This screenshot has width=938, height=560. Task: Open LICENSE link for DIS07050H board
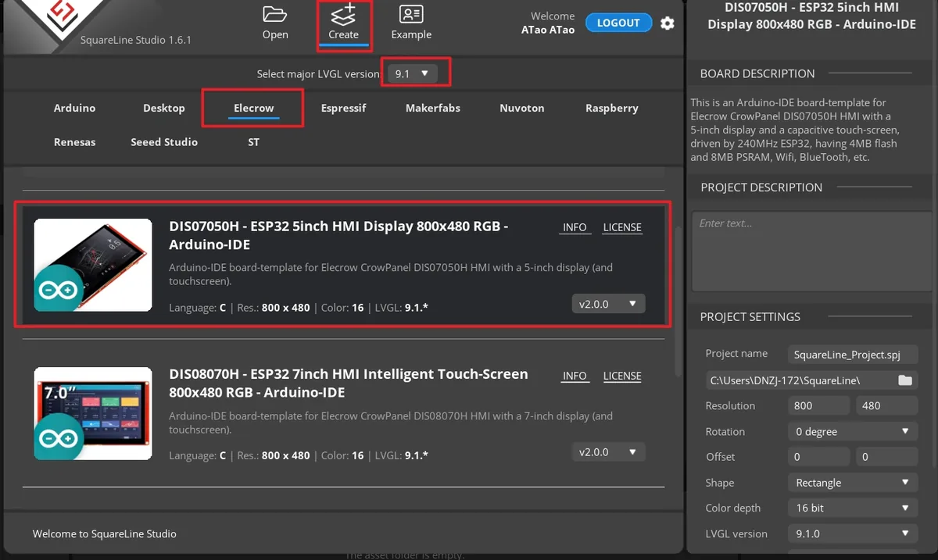pyautogui.click(x=622, y=227)
